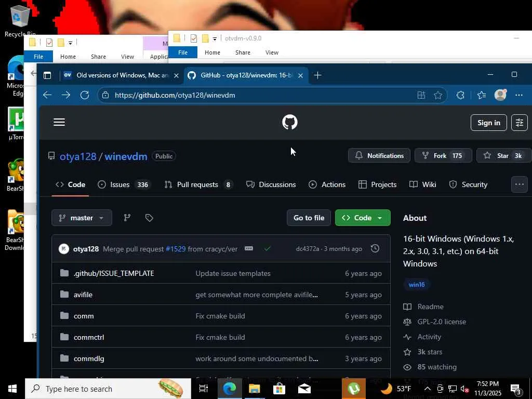This screenshot has height=399, width=532.
Task: Open the GitHub hamburger navigation menu
Action: coord(59,122)
